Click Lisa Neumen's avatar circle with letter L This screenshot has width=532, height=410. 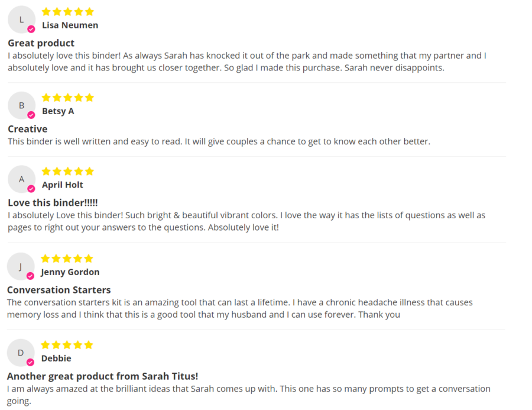(21, 20)
